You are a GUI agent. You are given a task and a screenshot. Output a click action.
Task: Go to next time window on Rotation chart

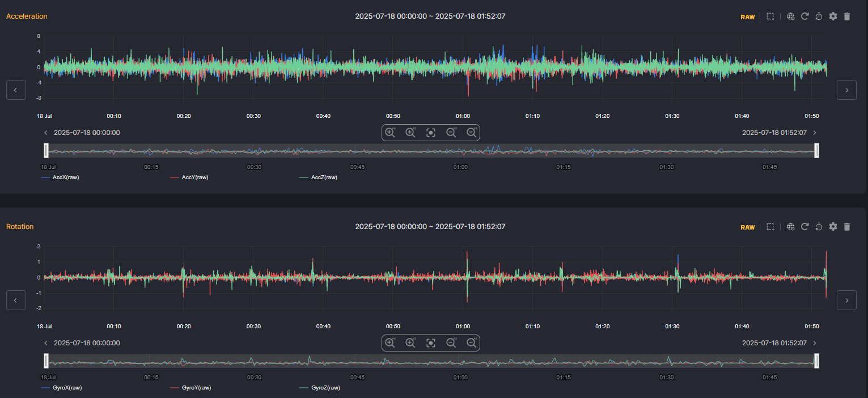pos(846,300)
